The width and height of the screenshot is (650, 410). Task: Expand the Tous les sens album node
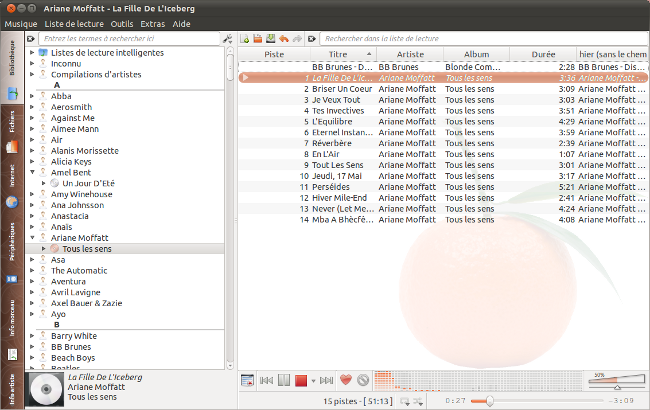point(44,249)
